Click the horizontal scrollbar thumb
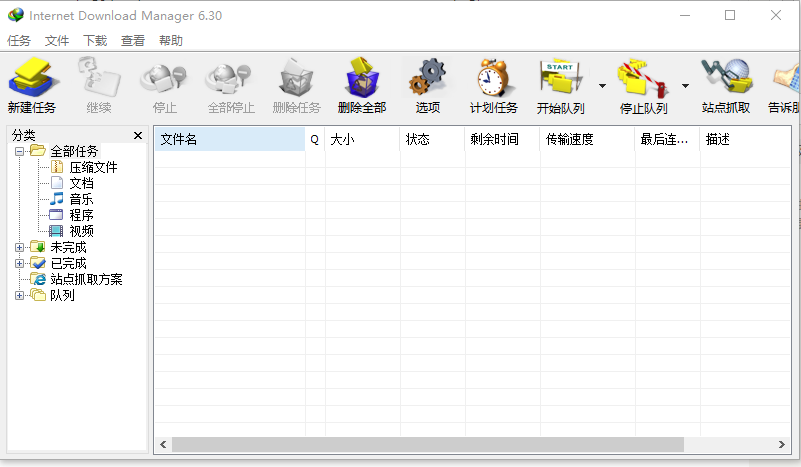 pos(428,445)
